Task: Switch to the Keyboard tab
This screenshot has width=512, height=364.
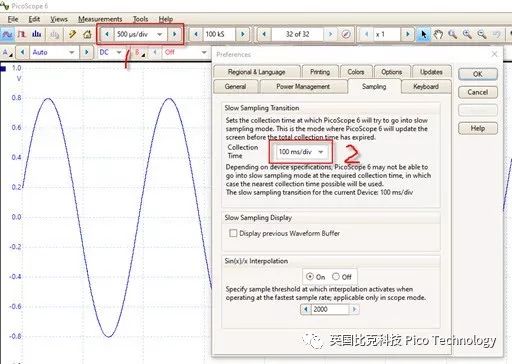Action: (x=426, y=87)
